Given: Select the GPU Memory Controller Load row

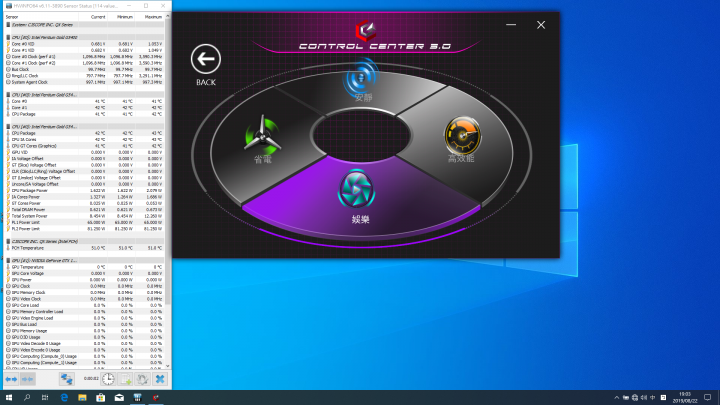Looking at the screenshot, I should [x=84, y=312].
